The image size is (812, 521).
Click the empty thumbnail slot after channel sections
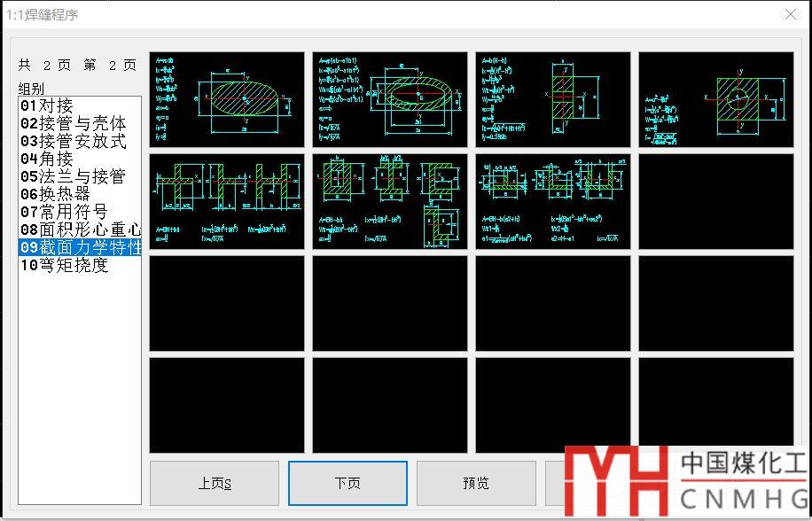pos(716,201)
